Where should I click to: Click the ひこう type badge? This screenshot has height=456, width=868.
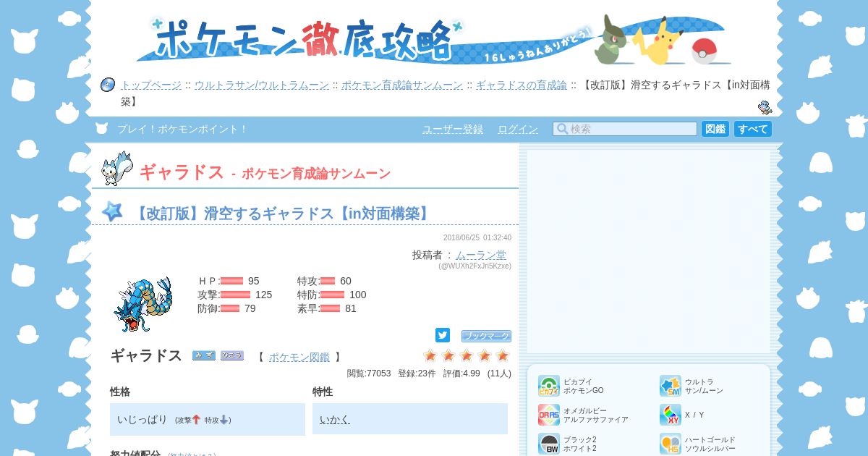click(x=232, y=355)
